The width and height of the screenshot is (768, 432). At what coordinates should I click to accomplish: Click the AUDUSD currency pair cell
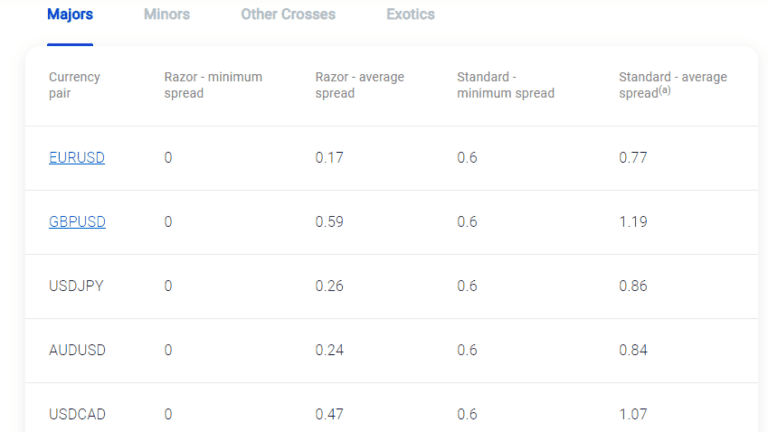click(x=77, y=350)
